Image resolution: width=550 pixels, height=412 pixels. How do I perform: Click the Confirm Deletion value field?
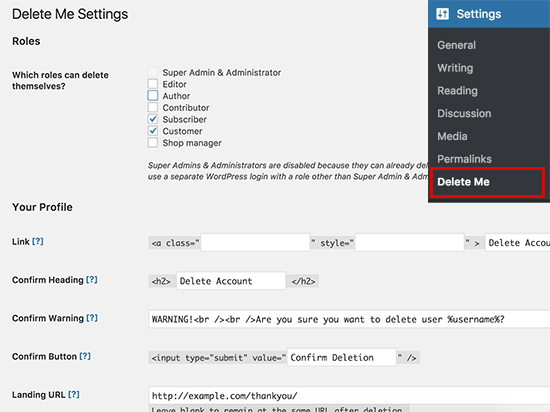(x=342, y=357)
